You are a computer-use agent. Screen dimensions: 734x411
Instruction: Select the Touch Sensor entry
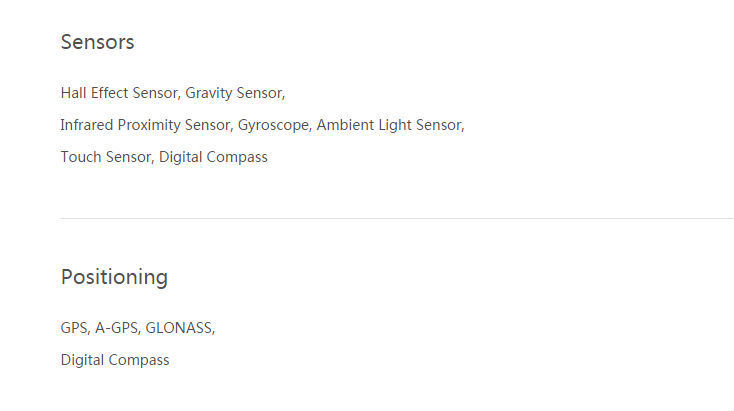pos(105,157)
